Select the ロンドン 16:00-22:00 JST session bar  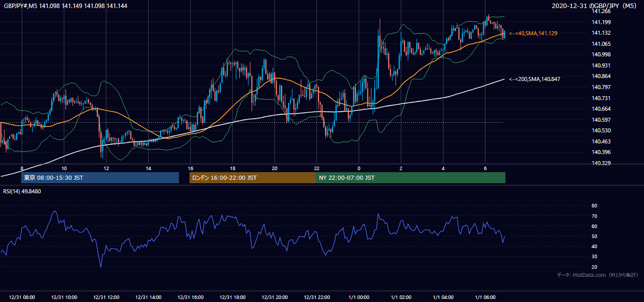pos(252,178)
